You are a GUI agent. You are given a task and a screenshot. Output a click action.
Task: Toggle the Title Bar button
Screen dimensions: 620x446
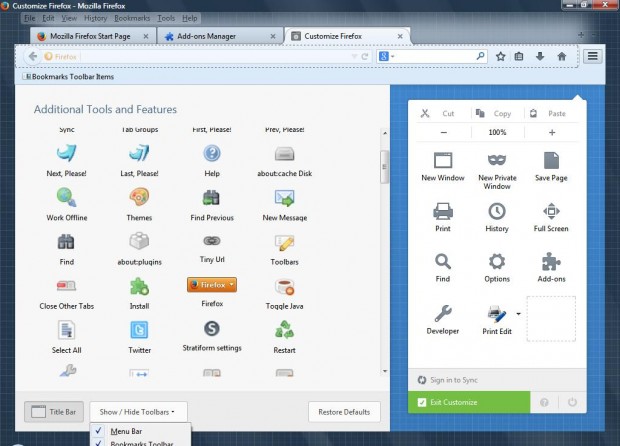click(x=54, y=412)
